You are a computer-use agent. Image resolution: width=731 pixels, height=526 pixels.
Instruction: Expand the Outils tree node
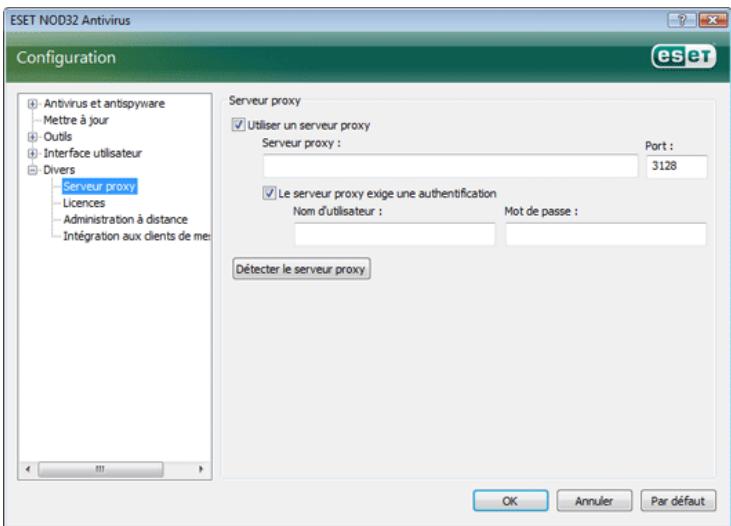[x=32, y=137]
